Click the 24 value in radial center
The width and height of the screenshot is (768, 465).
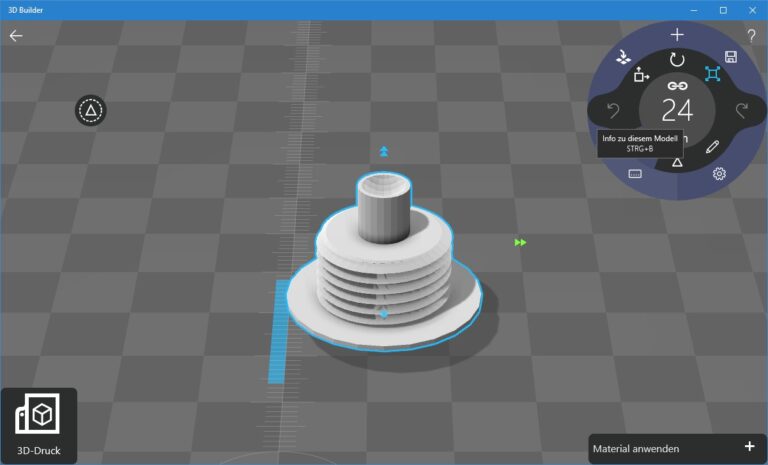click(x=677, y=111)
